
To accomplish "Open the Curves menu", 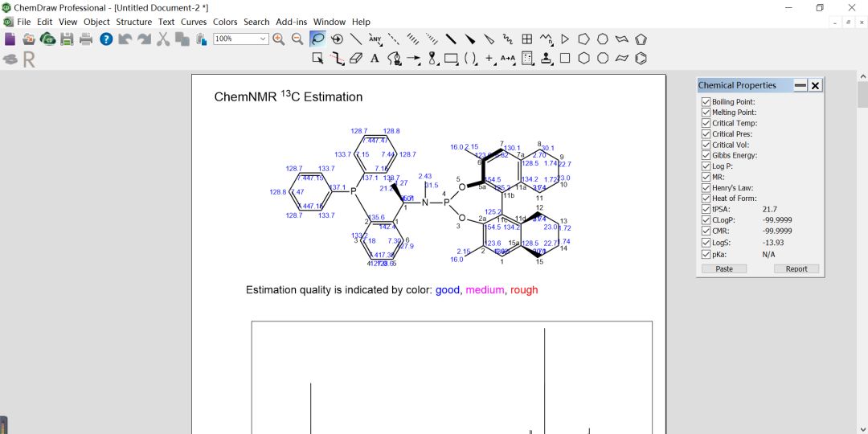I will (194, 23).
